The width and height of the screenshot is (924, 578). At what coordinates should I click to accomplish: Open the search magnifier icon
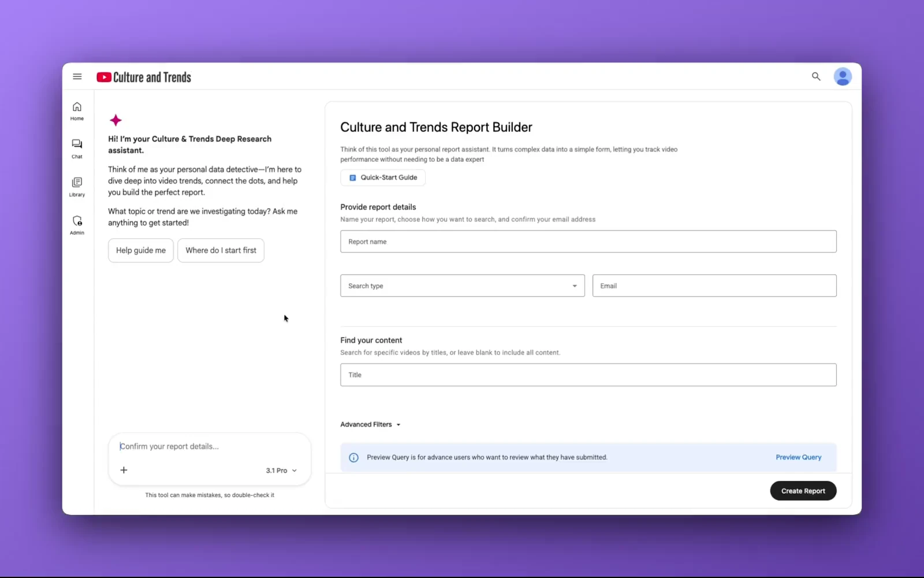tap(816, 76)
